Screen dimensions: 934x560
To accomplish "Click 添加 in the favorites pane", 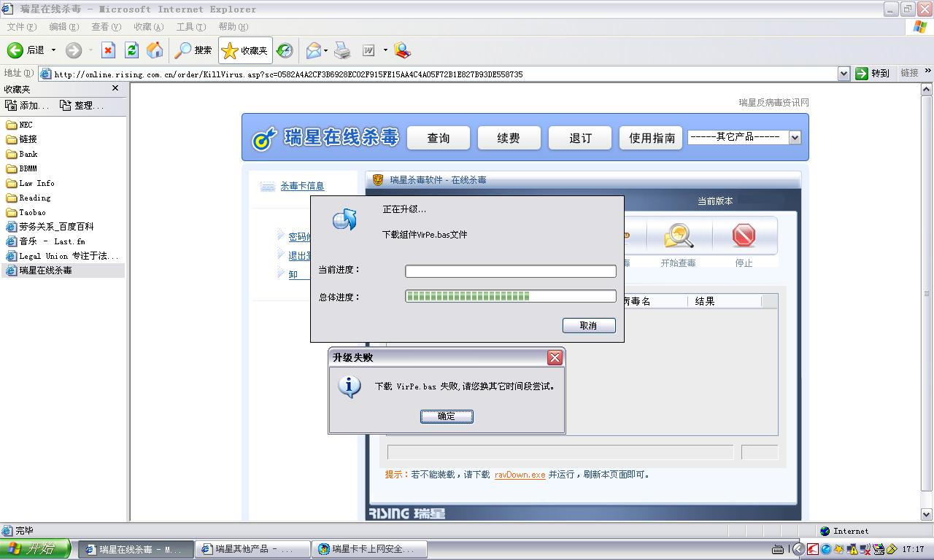I will click(x=28, y=106).
